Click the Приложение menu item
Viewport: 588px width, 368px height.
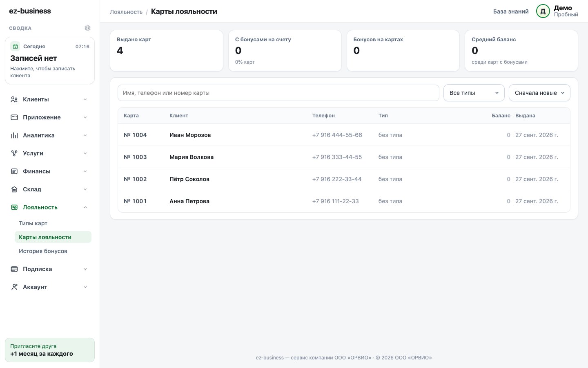(50, 117)
